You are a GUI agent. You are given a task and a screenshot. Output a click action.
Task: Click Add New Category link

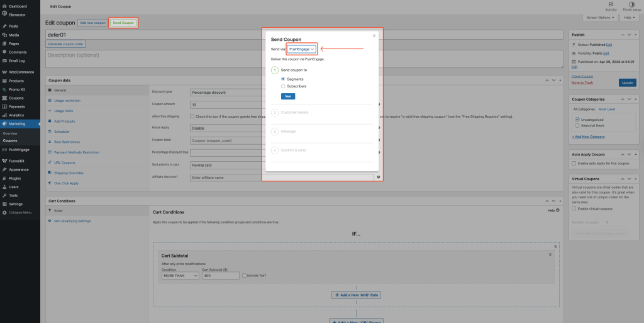588,137
